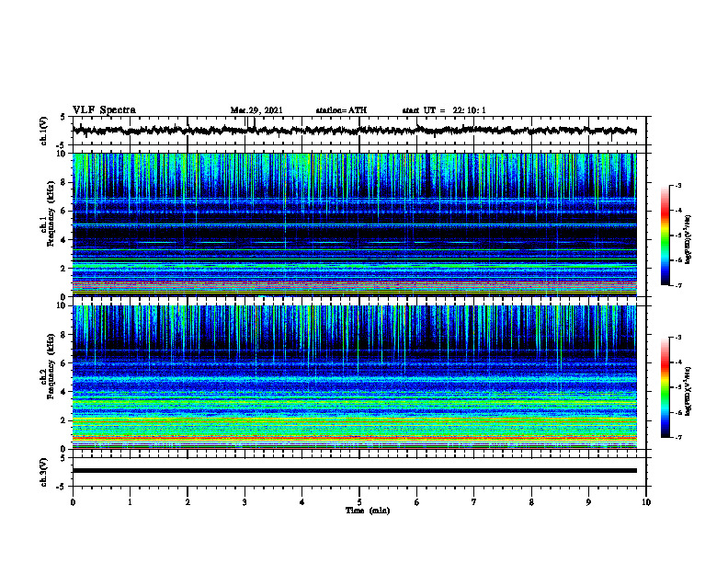Click the ch.1 color bar "log(PSD)" label

coord(688,239)
